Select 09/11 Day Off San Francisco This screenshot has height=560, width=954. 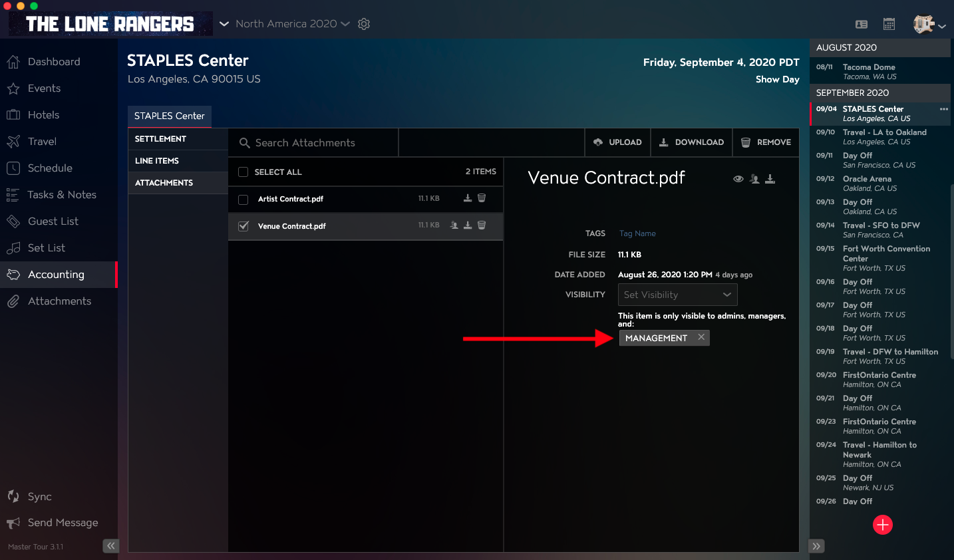point(879,160)
